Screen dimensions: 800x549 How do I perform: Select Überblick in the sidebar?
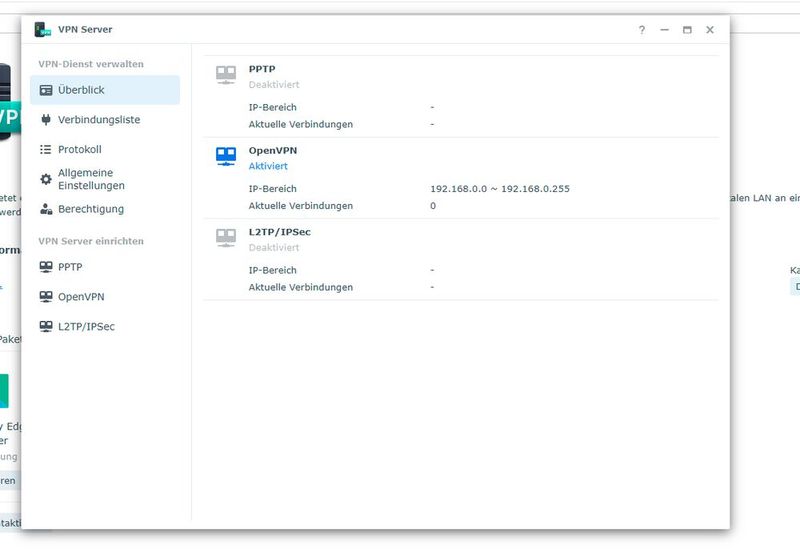point(105,90)
